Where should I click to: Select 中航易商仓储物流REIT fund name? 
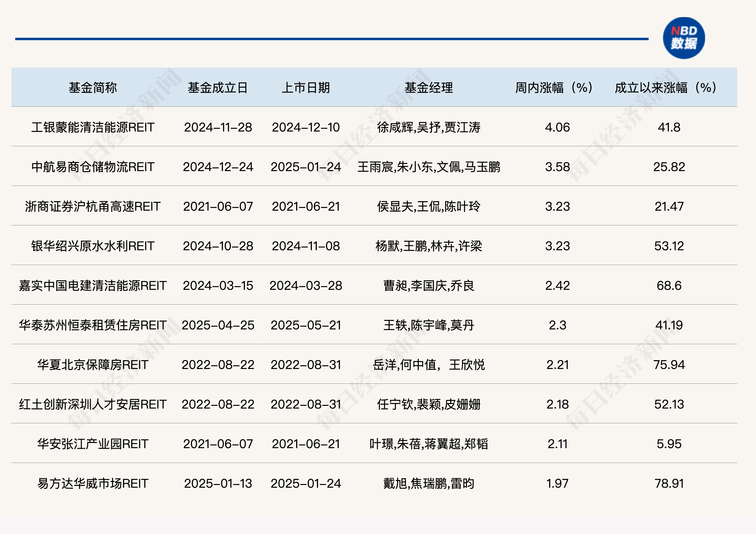pyautogui.click(x=93, y=167)
